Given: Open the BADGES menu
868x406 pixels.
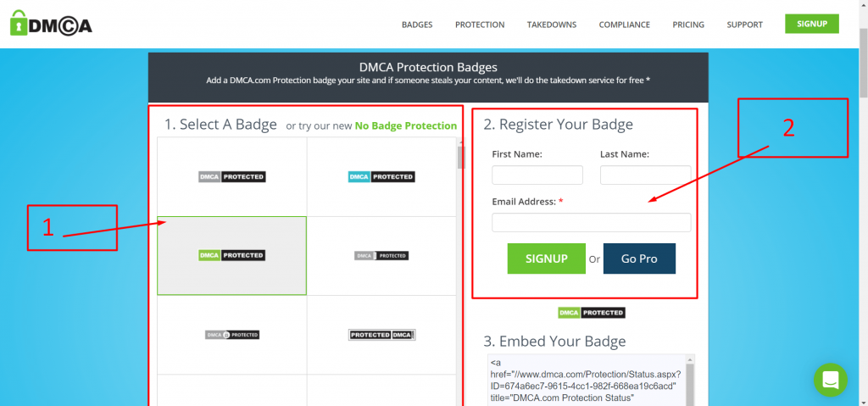Looking at the screenshot, I should [417, 25].
